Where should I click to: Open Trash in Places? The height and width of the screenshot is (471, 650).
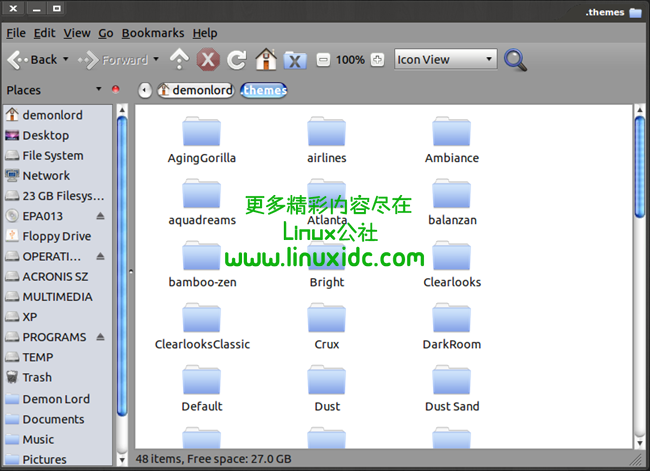click(58, 377)
